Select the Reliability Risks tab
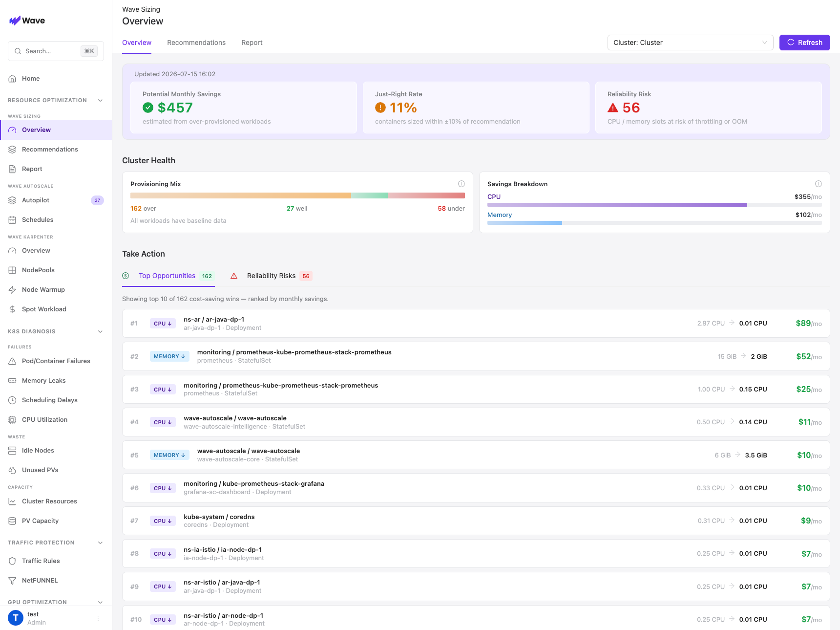This screenshot has height=630, width=840. (x=271, y=276)
